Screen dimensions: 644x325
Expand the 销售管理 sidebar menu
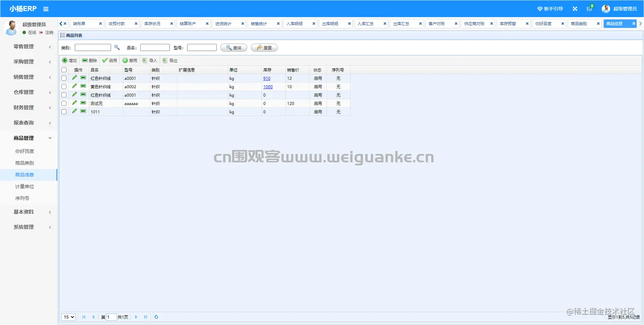coord(29,77)
